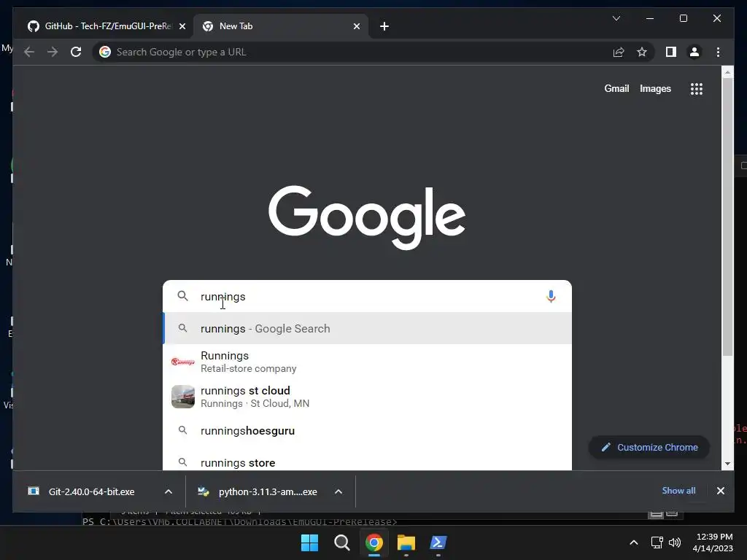Close the GitHub tab
Image resolution: width=747 pixels, height=560 pixels.
182,26
